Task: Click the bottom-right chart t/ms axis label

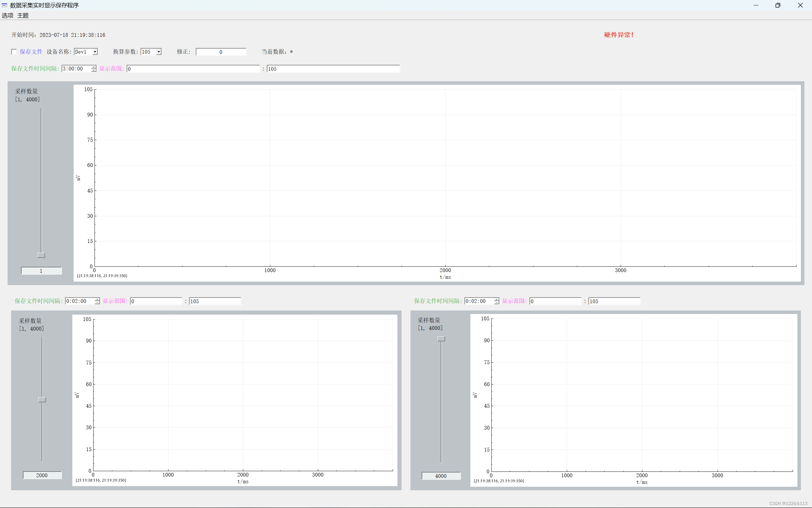Action: (642, 482)
